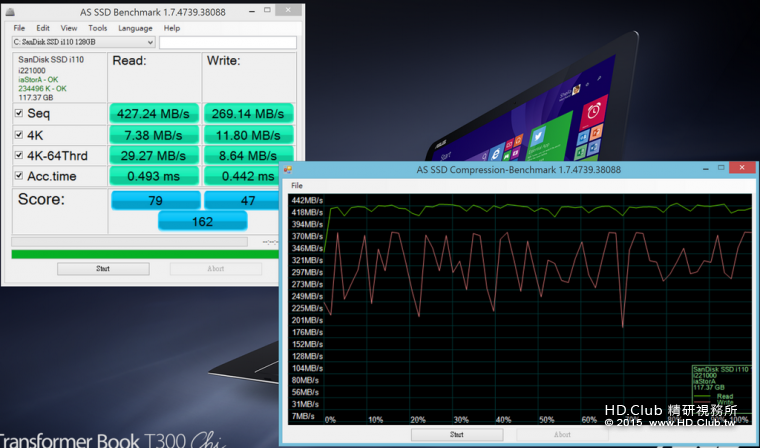760x448 pixels.
Task: Click the 4K read result 7.38 MB/s
Action: tap(154, 135)
